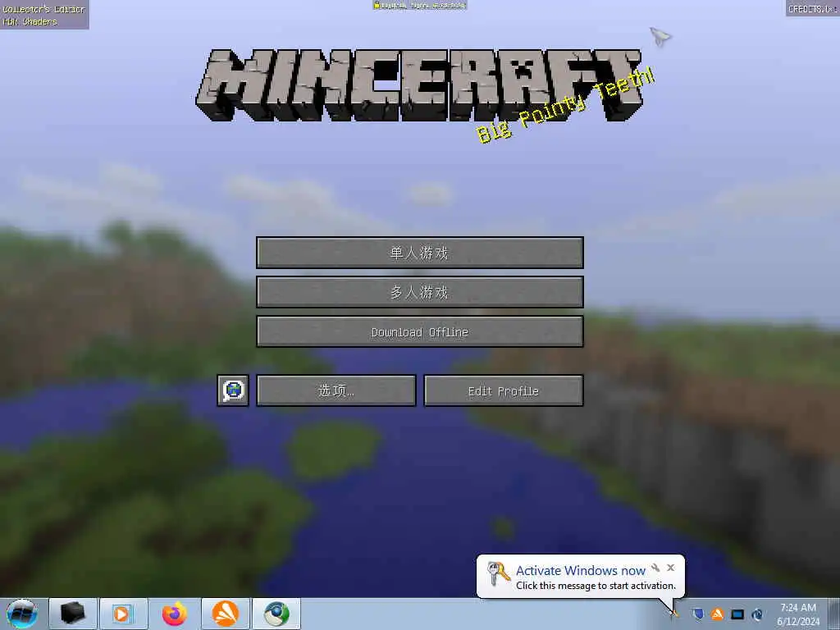Launch the media player from the taskbar
Screen dimensions: 840x630
[x=123, y=614]
